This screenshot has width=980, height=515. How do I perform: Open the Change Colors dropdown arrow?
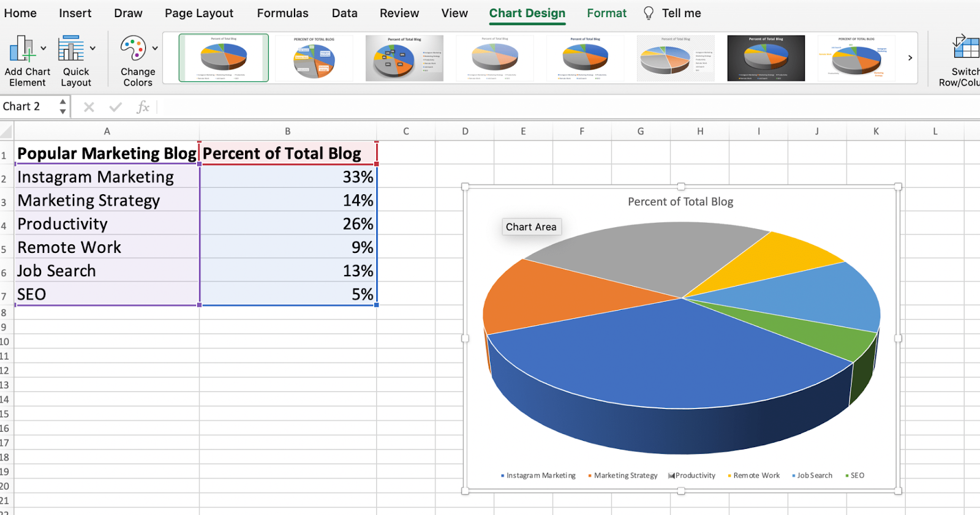pyautogui.click(x=155, y=48)
